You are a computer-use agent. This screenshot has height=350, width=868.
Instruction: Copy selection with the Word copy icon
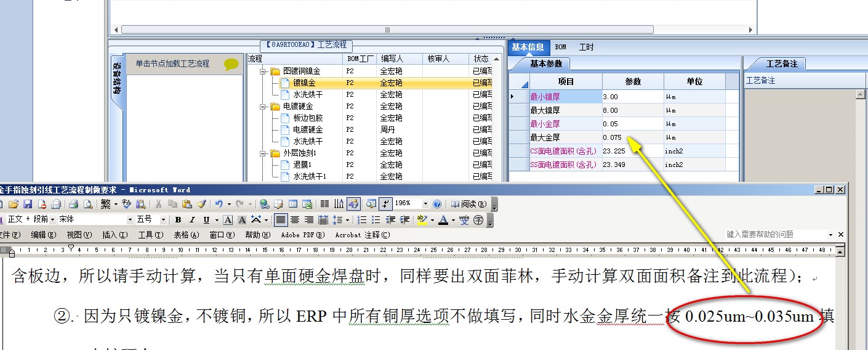[172, 204]
